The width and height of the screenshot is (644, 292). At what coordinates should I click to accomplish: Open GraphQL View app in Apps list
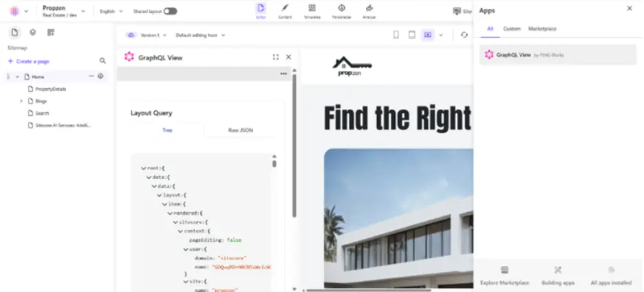(558, 54)
